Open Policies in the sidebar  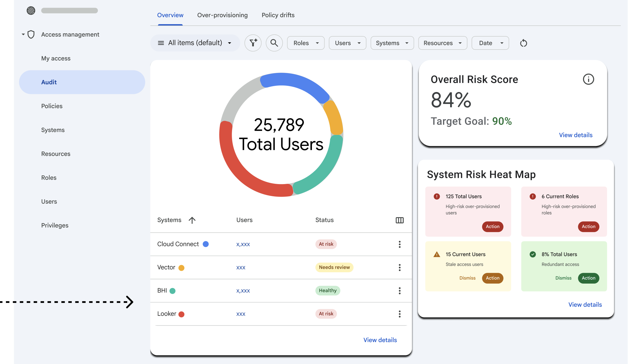click(x=52, y=106)
